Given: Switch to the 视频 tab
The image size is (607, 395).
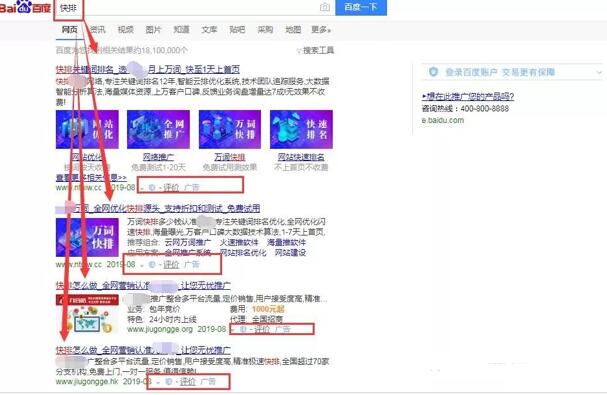Looking at the screenshot, I should (x=125, y=29).
